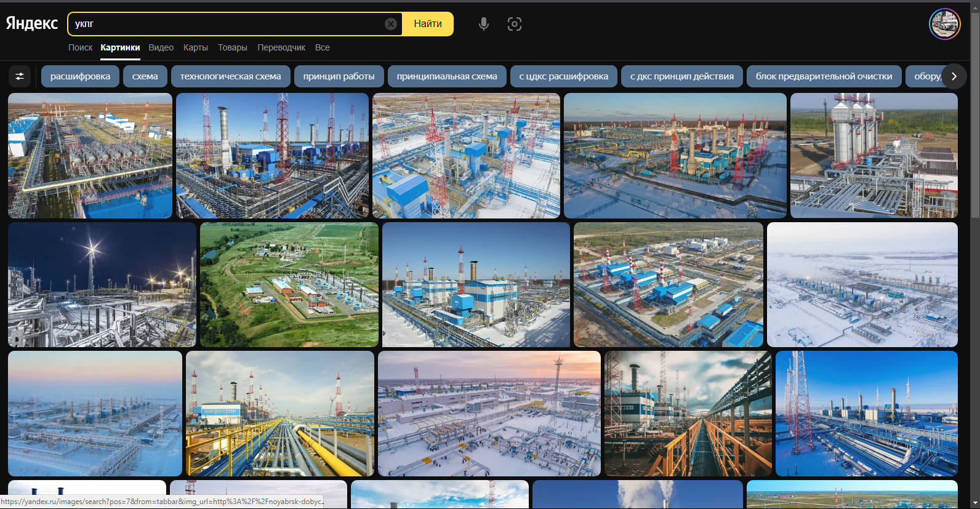Choose the технологическая схема chip
The height and width of the screenshot is (509, 980).
pos(231,76)
